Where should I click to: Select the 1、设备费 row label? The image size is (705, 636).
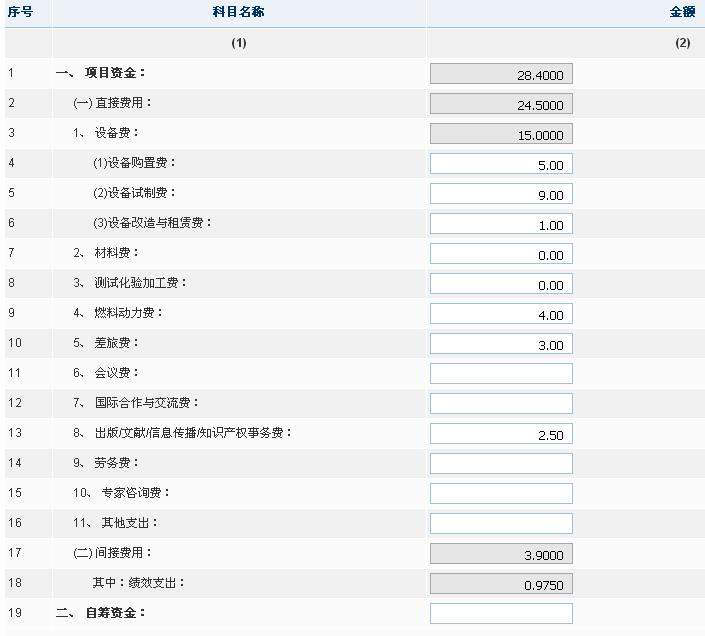106,133
